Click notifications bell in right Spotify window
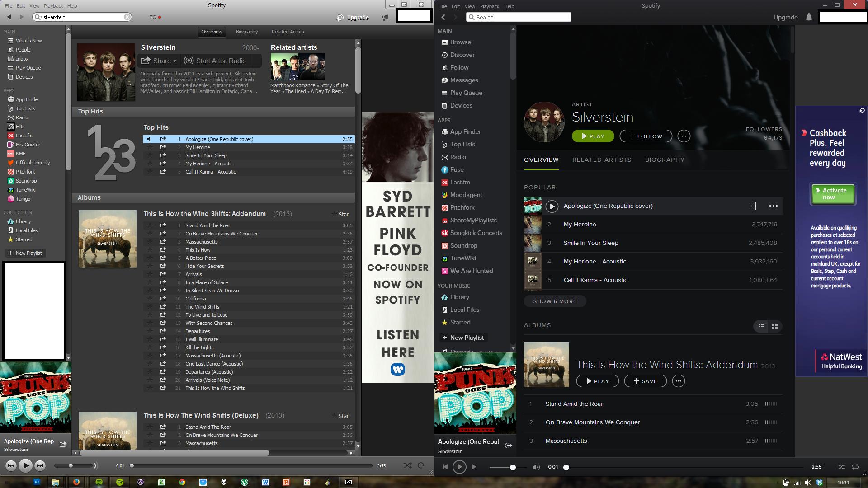Screen dimensions: 868x488 point(809,17)
